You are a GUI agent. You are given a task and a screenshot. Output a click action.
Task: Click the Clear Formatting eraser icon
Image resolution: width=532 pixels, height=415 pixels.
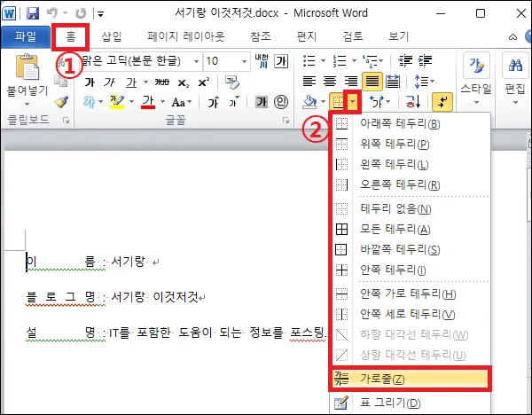(x=232, y=82)
